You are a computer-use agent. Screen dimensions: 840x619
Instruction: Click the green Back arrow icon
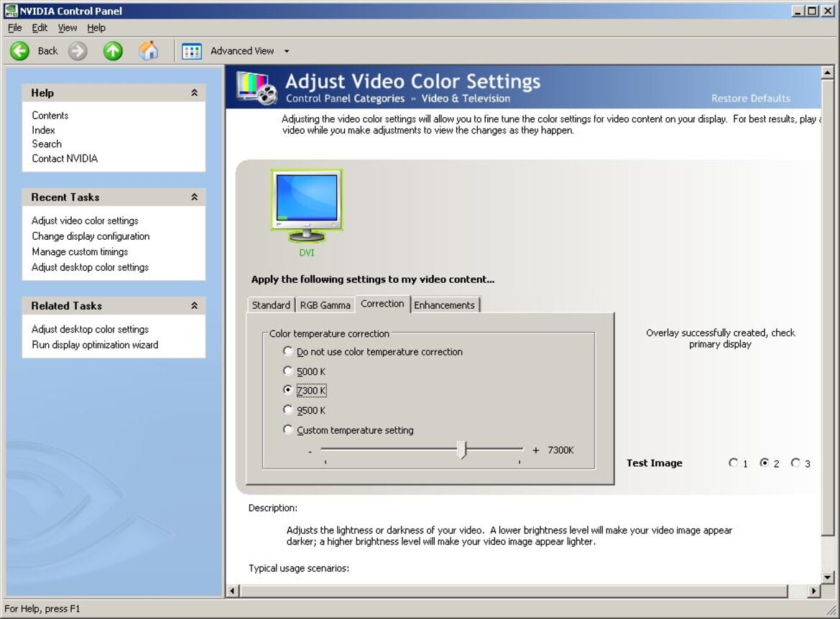point(20,52)
